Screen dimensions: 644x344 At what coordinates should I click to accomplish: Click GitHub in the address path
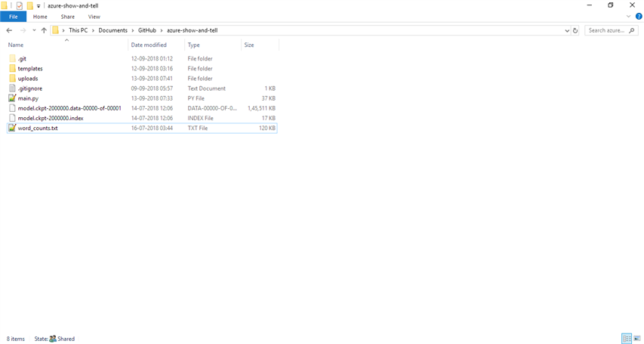coord(147,30)
